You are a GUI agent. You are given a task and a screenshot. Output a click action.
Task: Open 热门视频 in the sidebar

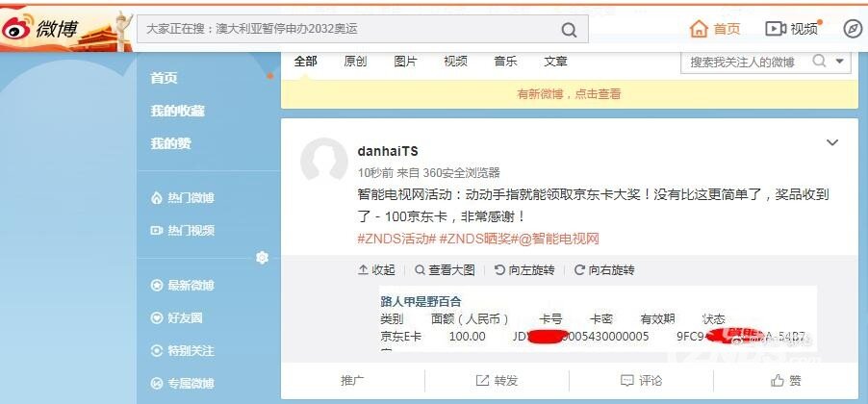183,231
